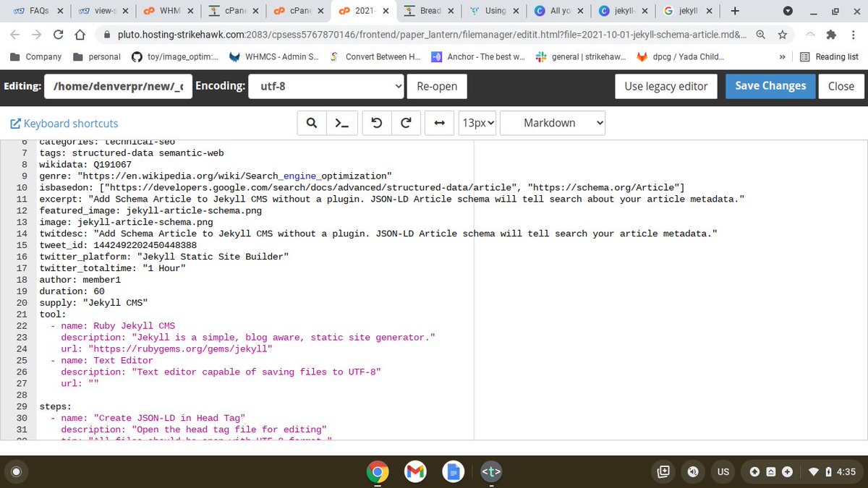Click the file path field /home/denverpr/new/

(118, 86)
